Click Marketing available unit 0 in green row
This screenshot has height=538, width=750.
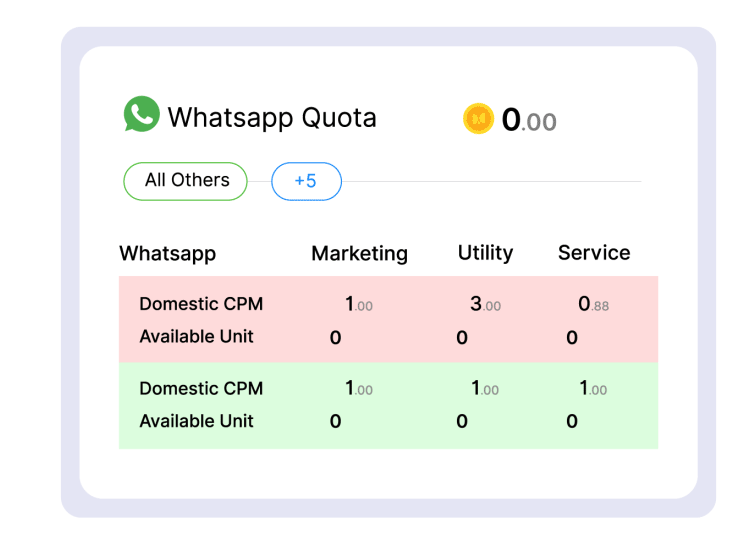coord(335,421)
